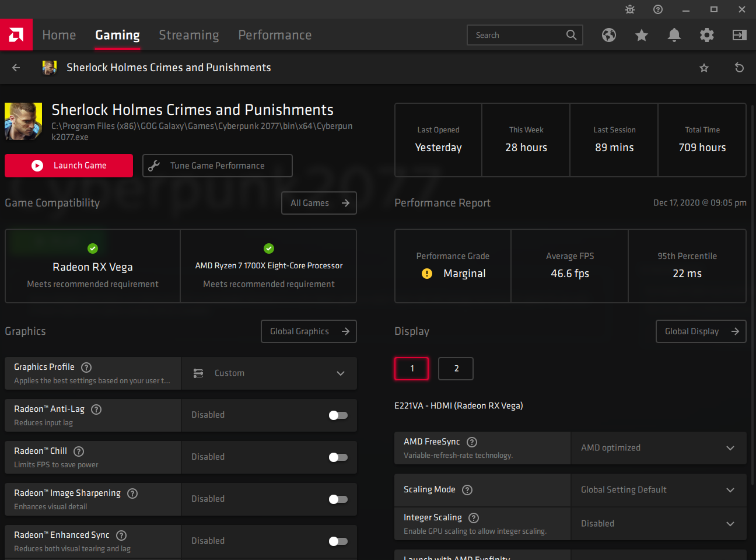The image size is (756, 560).
Task: Open the web browser globe icon
Action: point(609,35)
